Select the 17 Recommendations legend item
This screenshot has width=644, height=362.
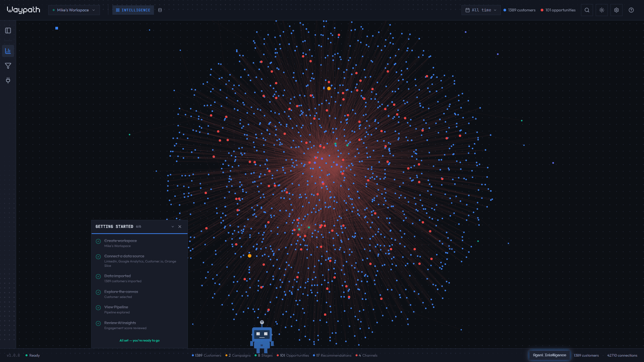(x=332, y=355)
